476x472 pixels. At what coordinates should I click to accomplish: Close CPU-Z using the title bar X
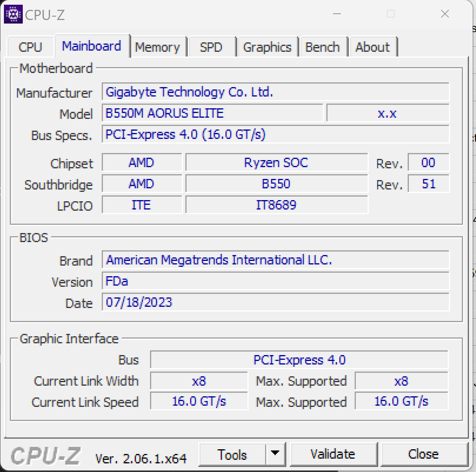445,14
